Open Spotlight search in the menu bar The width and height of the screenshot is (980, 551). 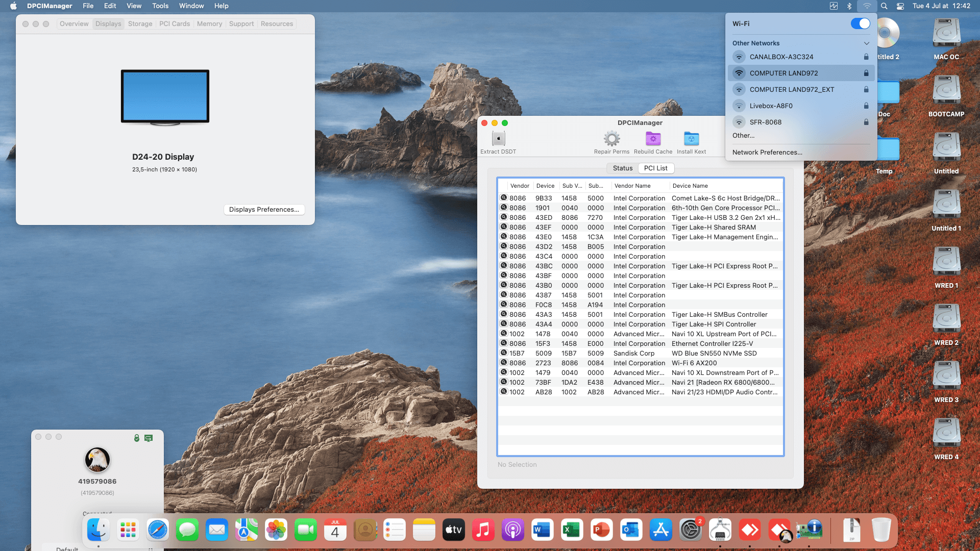tap(884, 6)
